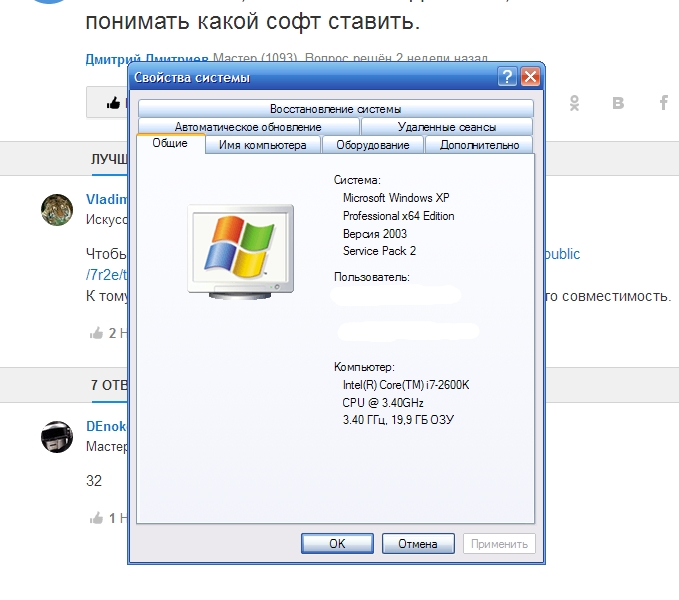Click the Компьютер: label
Viewport: 679px width, 600px height.
pyautogui.click(x=364, y=367)
